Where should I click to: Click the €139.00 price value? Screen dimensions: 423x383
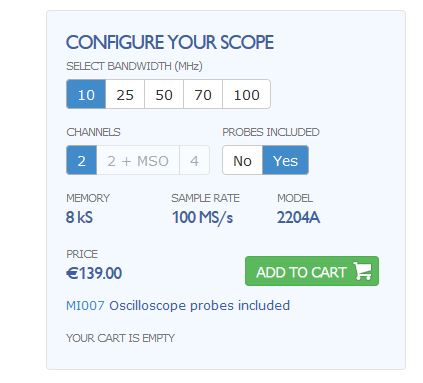tap(94, 273)
